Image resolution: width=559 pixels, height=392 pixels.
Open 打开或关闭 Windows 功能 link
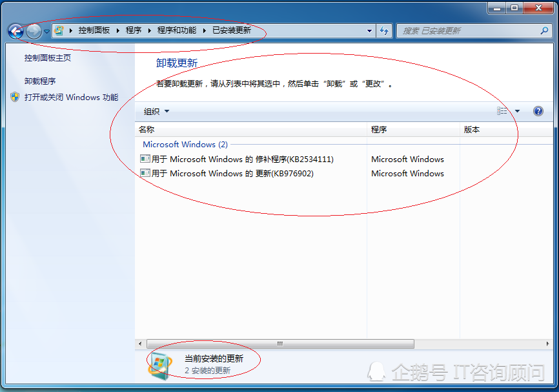point(71,97)
